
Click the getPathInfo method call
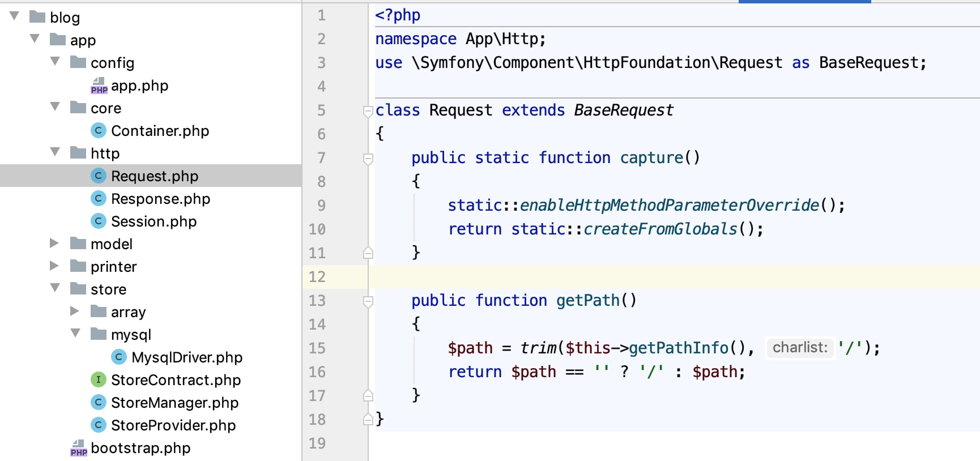point(679,348)
